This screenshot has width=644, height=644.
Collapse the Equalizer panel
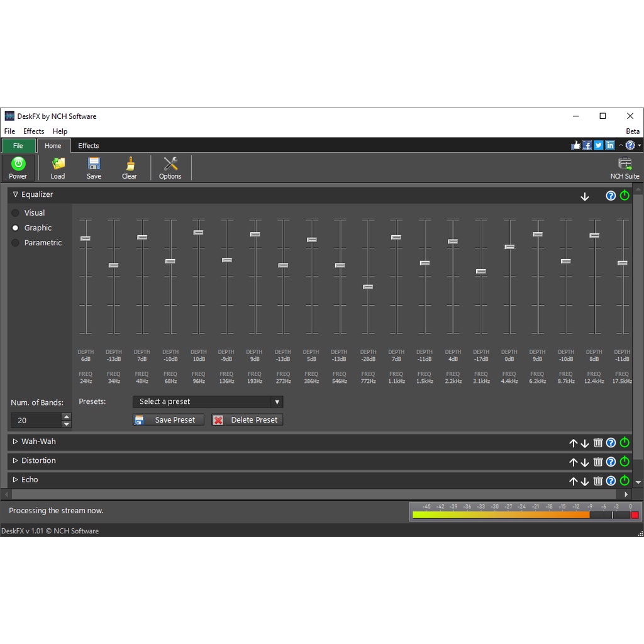point(16,195)
